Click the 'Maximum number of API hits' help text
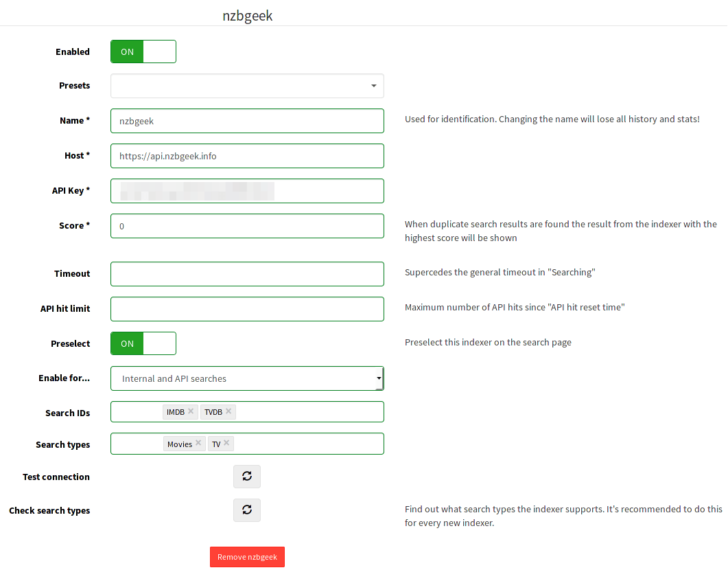The width and height of the screenshot is (728, 570). 515,307
